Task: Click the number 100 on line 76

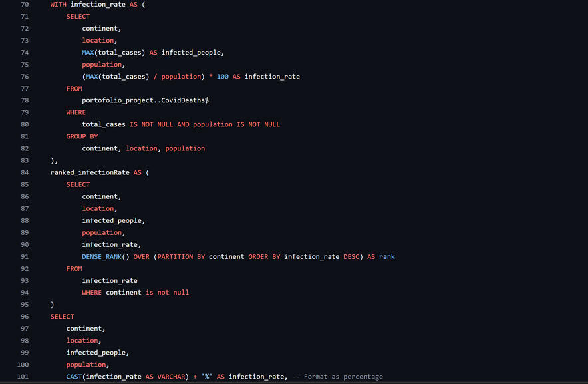Action: (x=222, y=77)
